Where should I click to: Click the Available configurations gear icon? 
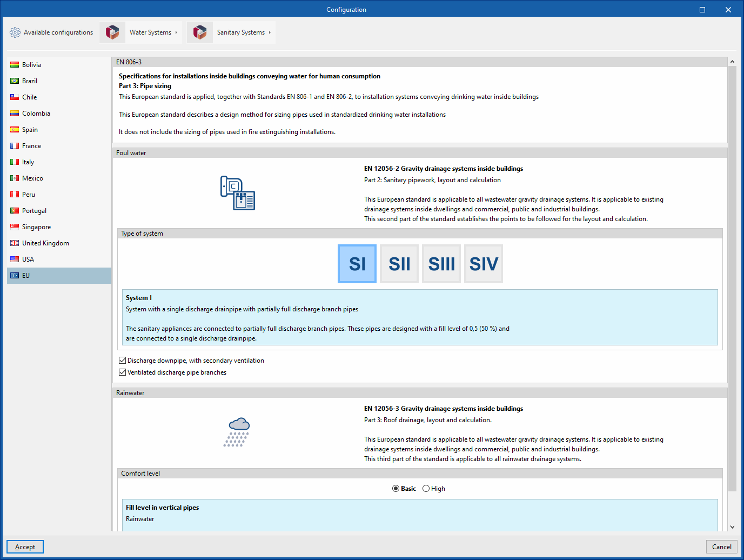(x=15, y=32)
